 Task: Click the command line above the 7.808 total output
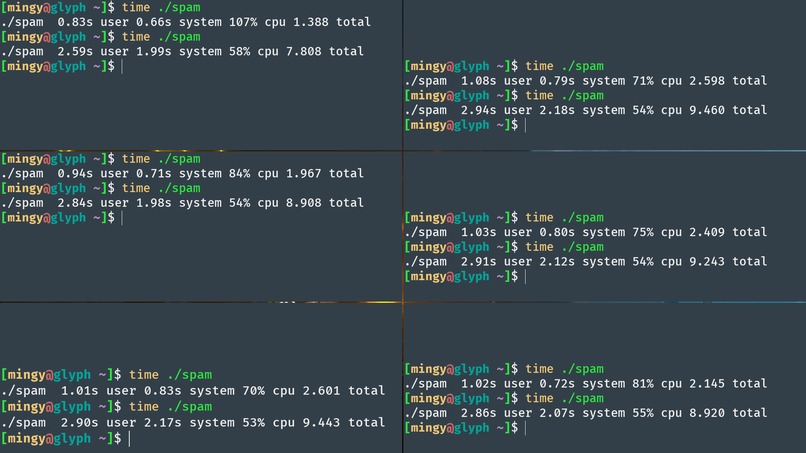point(101,37)
